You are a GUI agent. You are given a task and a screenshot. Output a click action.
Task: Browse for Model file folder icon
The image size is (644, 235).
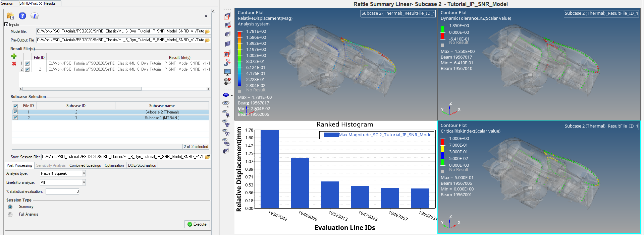pos(207,31)
